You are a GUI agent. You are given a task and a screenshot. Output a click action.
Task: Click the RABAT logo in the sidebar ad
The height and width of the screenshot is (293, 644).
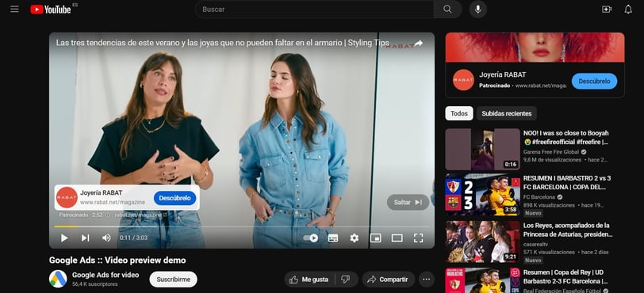(463, 80)
